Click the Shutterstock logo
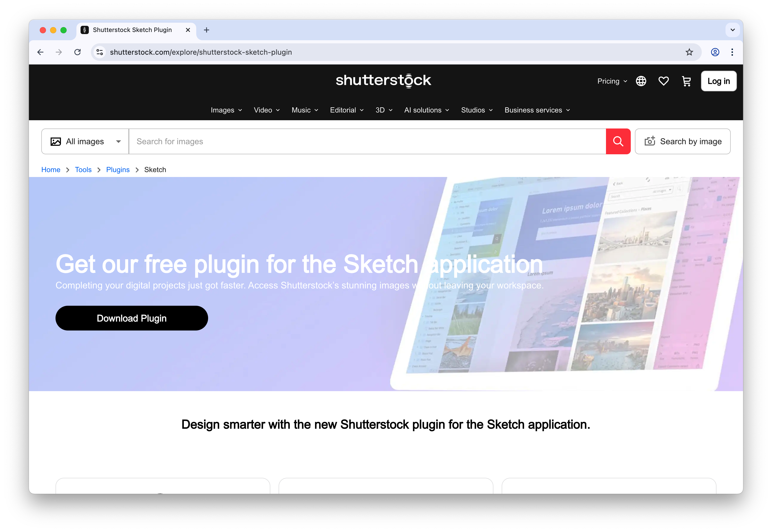 [383, 81]
